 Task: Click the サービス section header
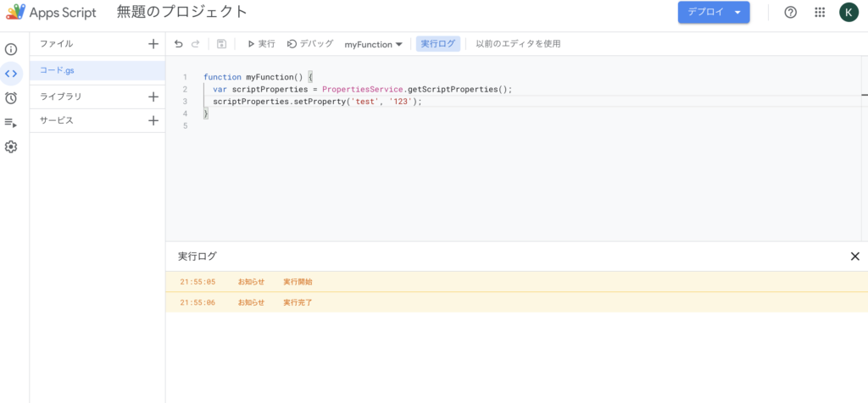pyautogui.click(x=57, y=120)
